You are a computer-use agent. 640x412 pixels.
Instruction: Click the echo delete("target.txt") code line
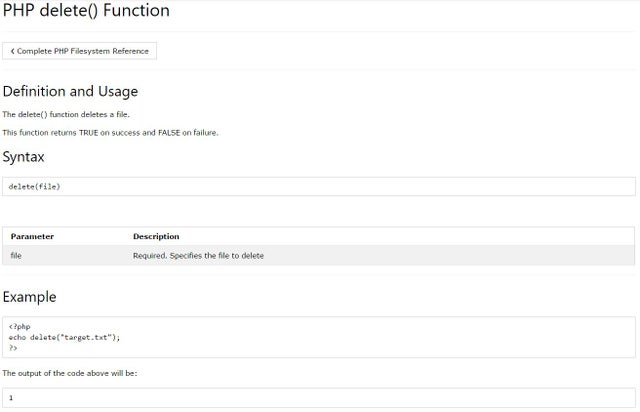click(x=64, y=337)
